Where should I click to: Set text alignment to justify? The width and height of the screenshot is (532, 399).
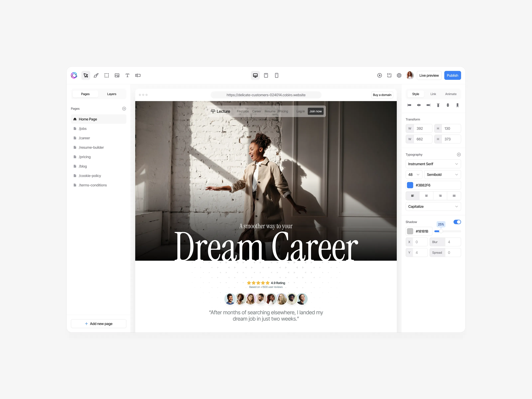click(x=454, y=196)
